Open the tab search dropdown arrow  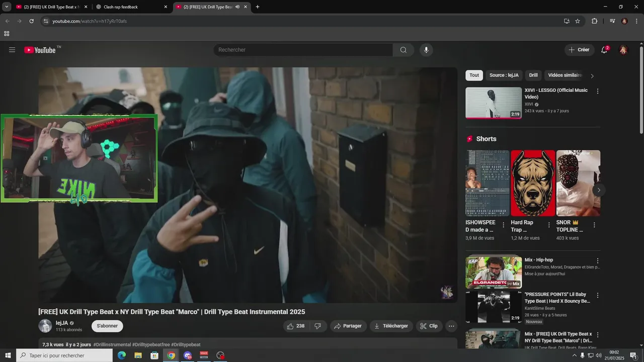click(x=7, y=7)
